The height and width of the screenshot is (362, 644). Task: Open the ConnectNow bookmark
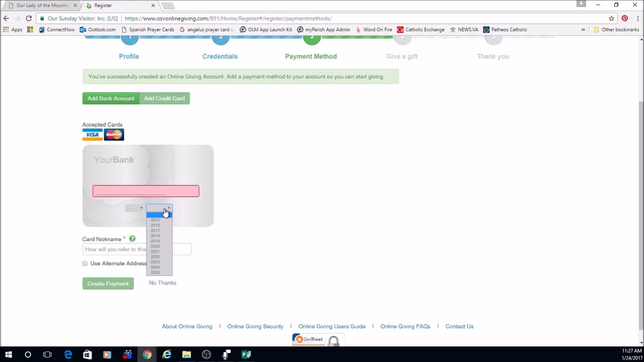(x=56, y=30)
